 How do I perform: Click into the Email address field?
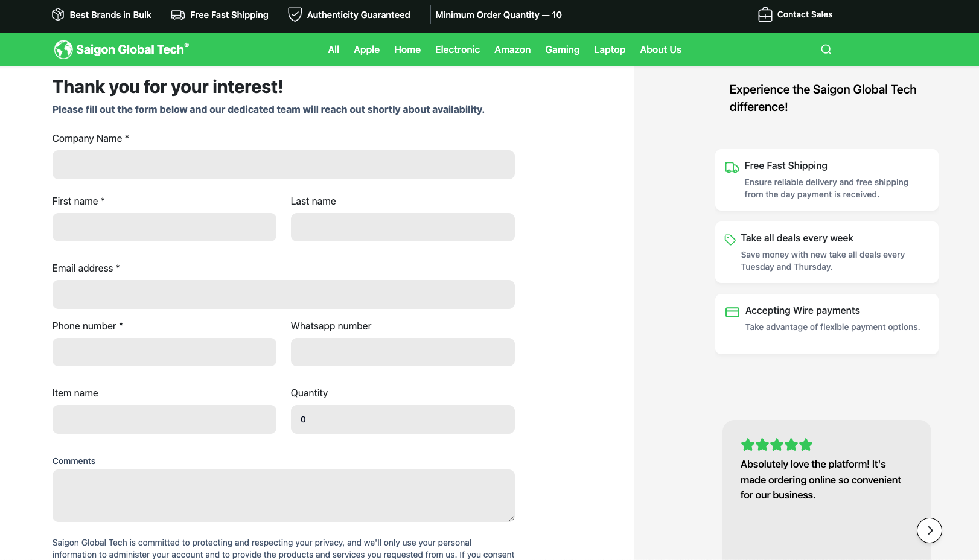click(x=283, y=294)
